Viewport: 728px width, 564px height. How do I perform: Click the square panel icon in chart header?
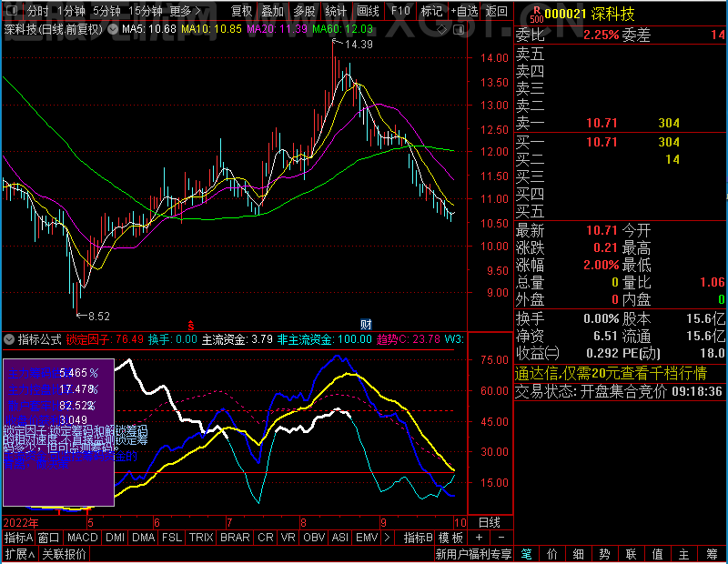click(459, 30)
